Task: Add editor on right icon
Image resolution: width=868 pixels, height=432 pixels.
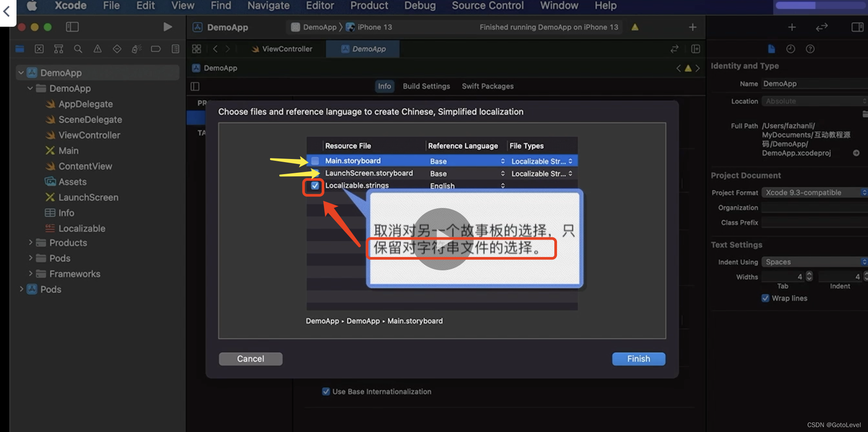Action: [696, 49]
